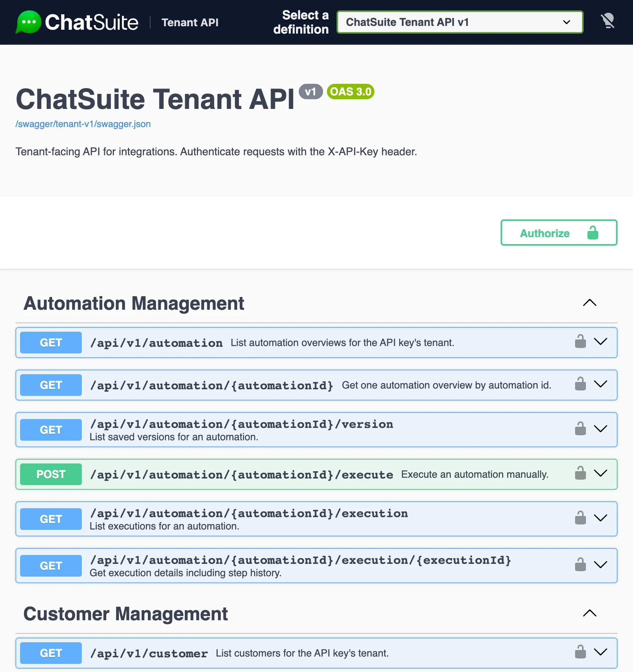
Task: Expand GET /api/v1/automation with its chevron
Action: [x=601, y=341]
